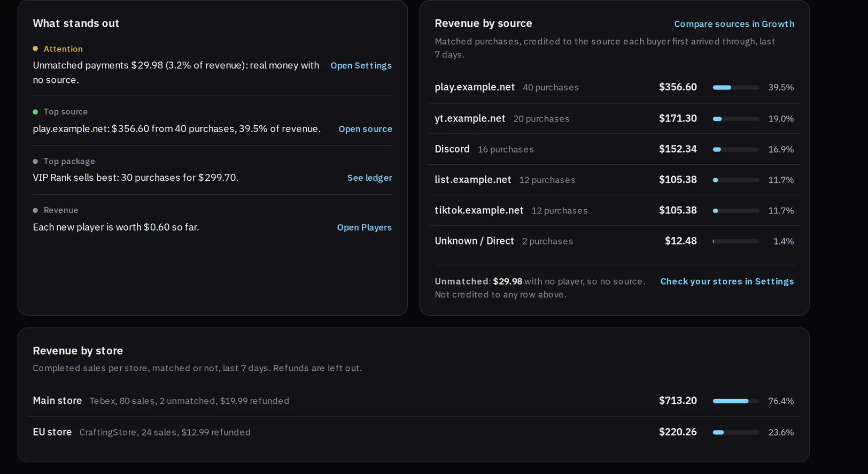The image size is (868, 474).
Task: Click the Revenue by source heading
Action: pyautogui.click(x=483, y=23)
